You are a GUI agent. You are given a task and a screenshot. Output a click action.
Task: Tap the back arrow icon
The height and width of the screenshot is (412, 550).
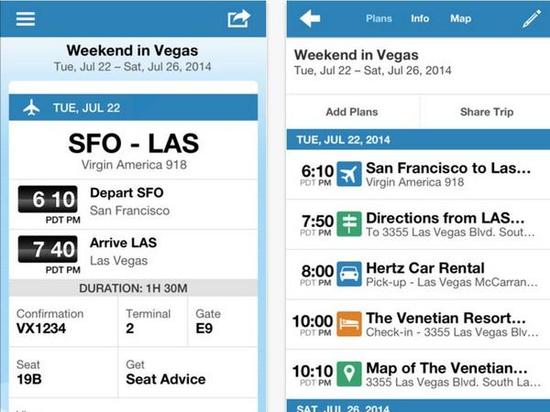point(310,18)
